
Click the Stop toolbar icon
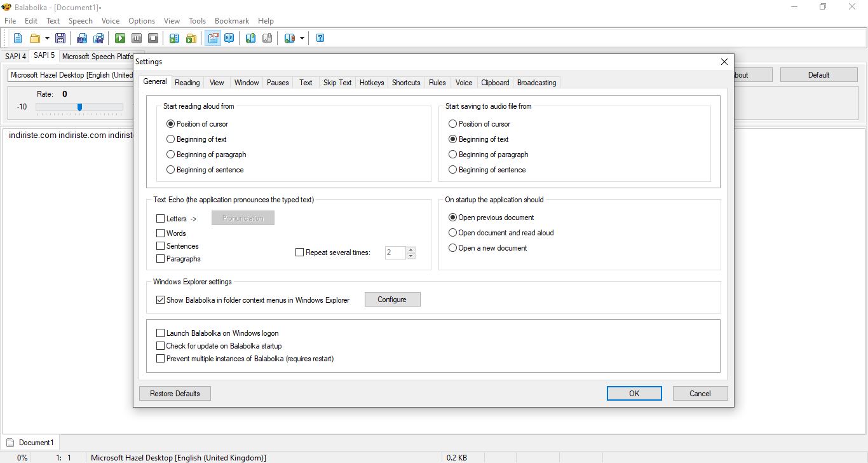(153, 38)
